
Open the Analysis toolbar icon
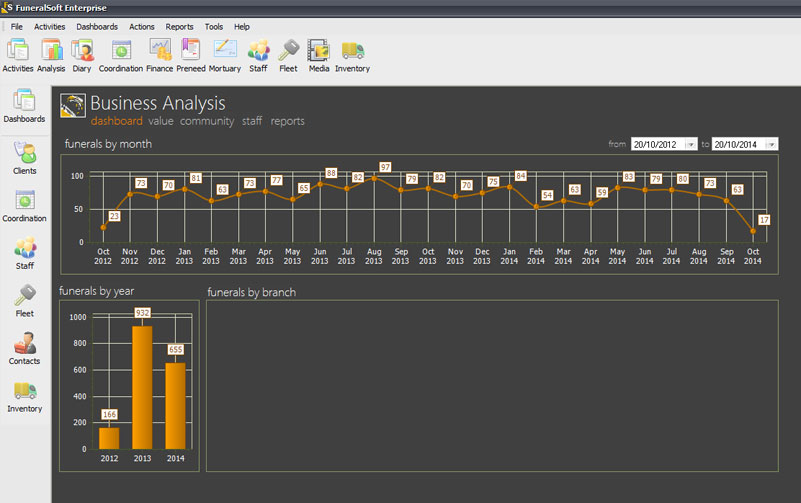tap(51, 56)
